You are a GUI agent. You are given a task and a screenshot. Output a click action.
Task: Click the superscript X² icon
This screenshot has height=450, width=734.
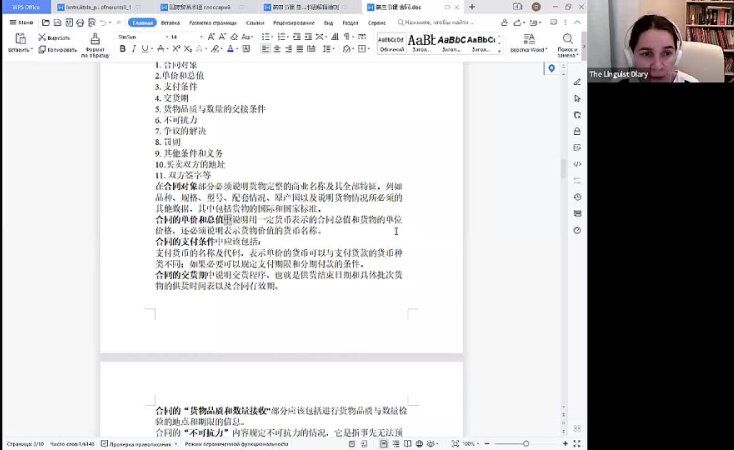176,49
